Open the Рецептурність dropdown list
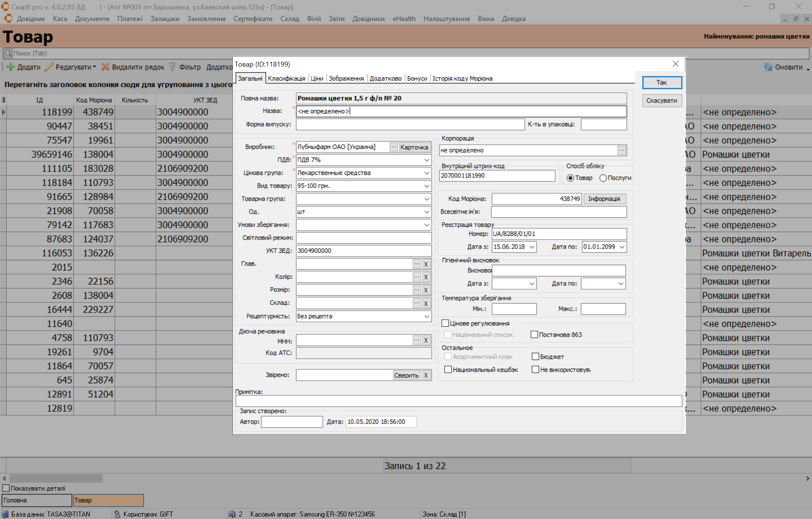 pos(426,317)
